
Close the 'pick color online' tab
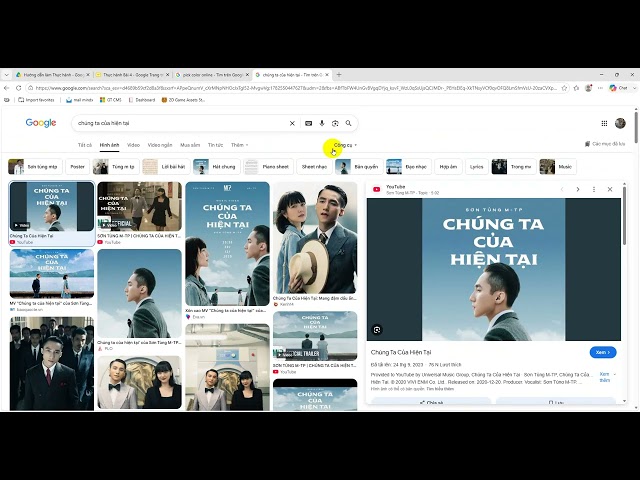click(x=247, y=75)
